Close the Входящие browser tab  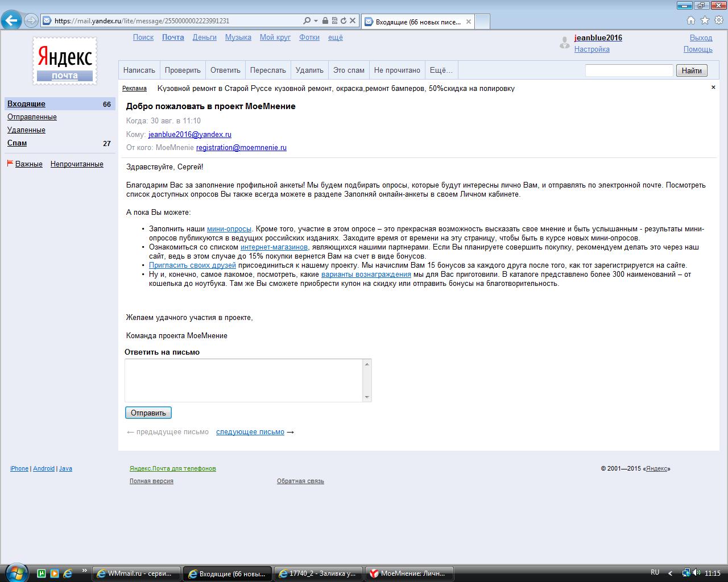coord(469,22)
